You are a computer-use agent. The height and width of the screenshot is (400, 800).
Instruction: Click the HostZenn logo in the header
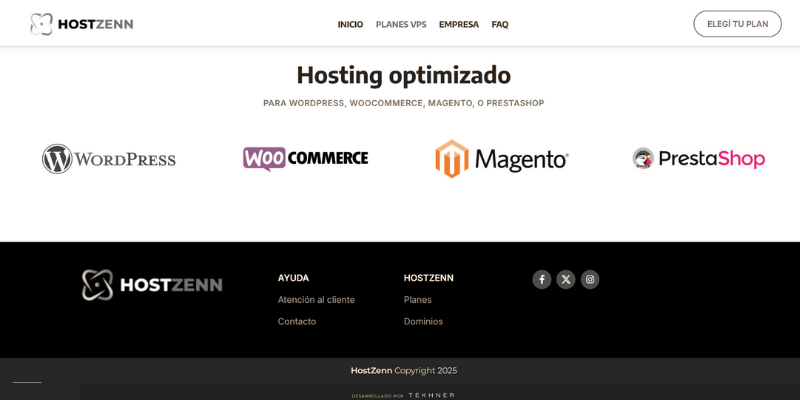pyautogui.click(x=81, y=24)
